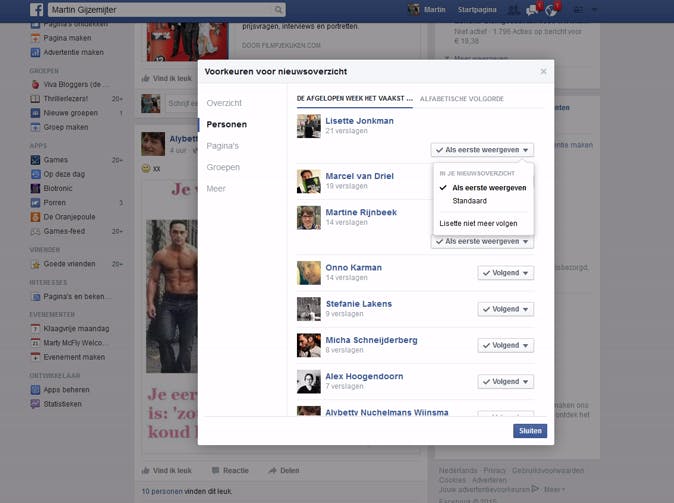Screen dimensions: 674x503
Task: Select Lisette niet meer volgen
Action: point(478,224)
